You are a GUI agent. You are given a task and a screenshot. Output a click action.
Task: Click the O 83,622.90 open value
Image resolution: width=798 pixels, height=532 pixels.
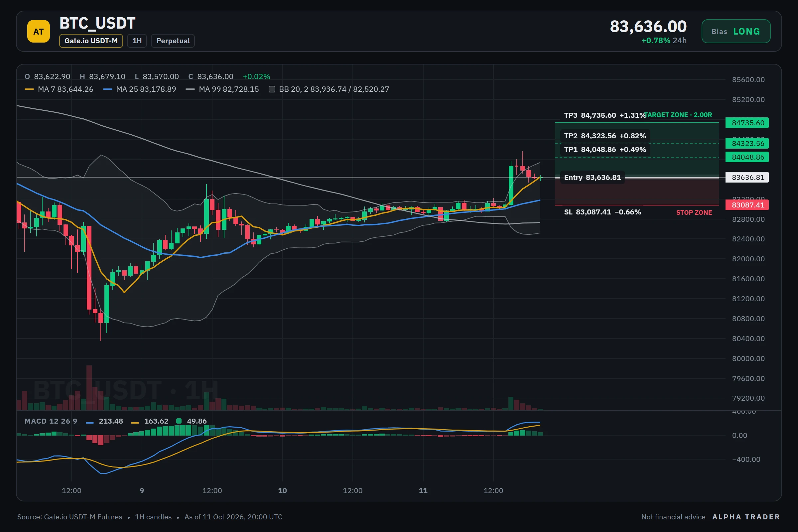(48, 77)
